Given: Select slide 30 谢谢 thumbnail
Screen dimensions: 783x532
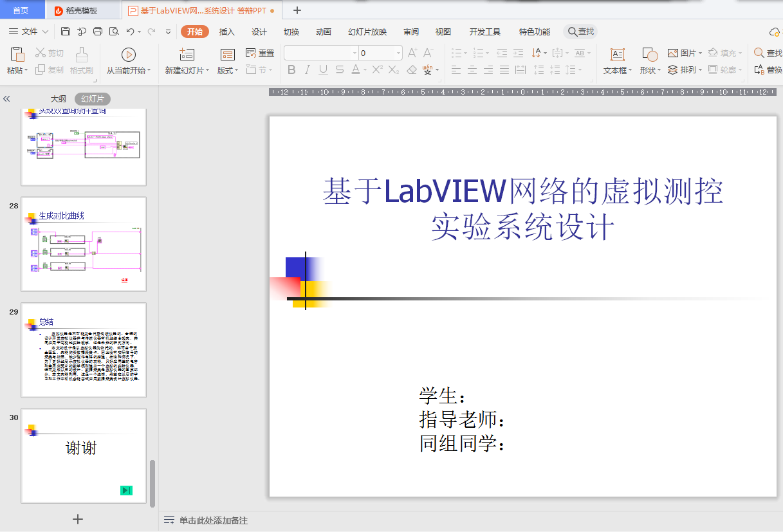Looking at the screenshot, I should [84, 455].
